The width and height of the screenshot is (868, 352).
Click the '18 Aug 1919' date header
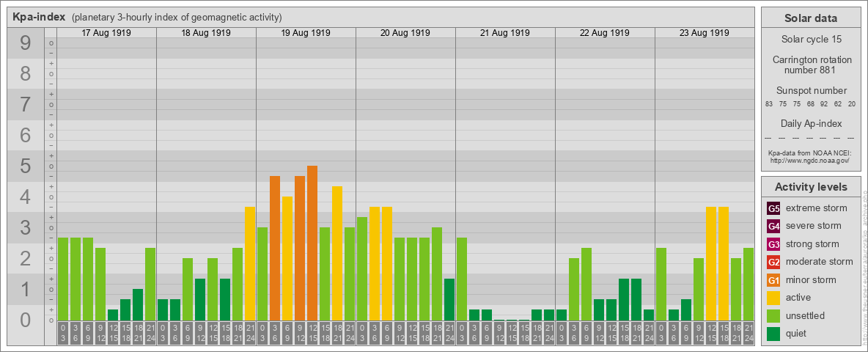pyautogui.click(x=206, y=33)
